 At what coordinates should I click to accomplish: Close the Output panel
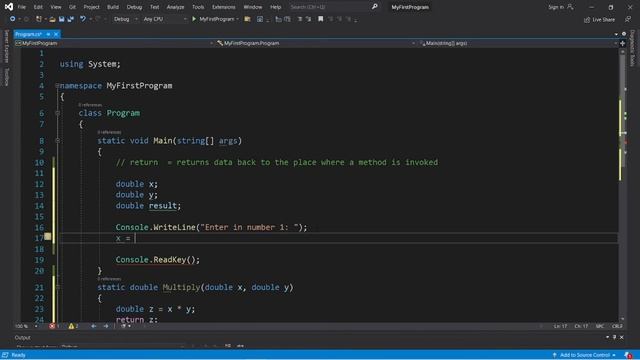click(x=622, y=338)
